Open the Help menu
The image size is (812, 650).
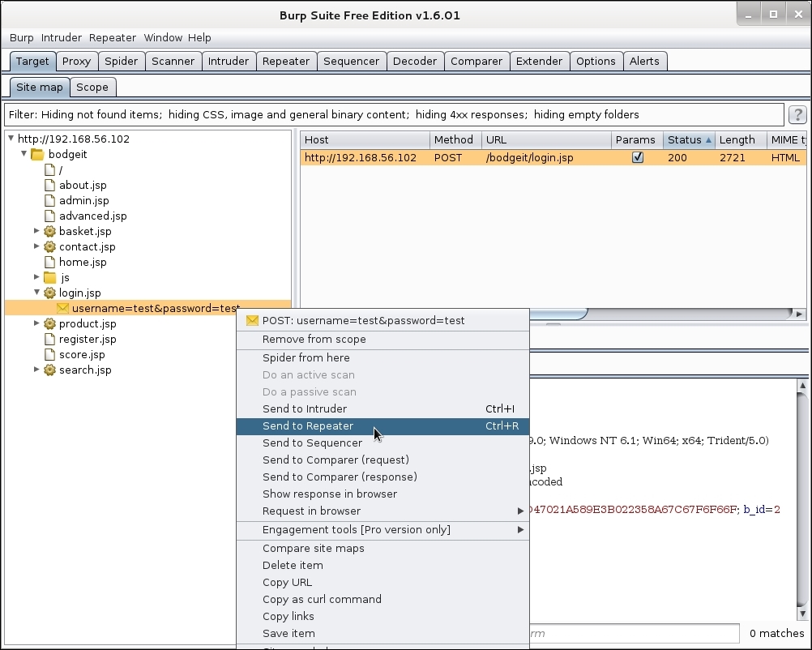point(199,38)
